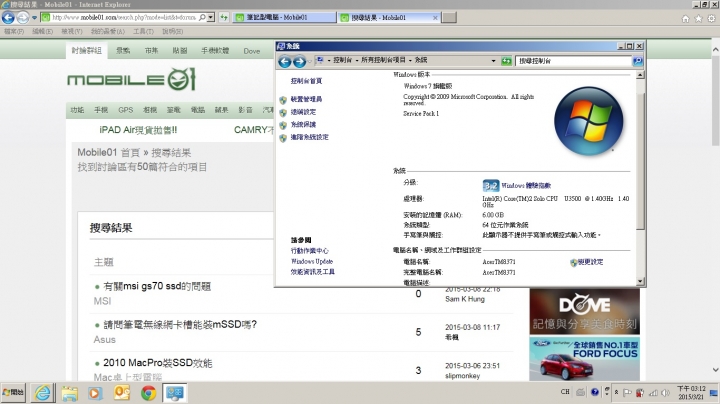
Task: Click search magnifier button in System window
Action: [x=637, y=61]
